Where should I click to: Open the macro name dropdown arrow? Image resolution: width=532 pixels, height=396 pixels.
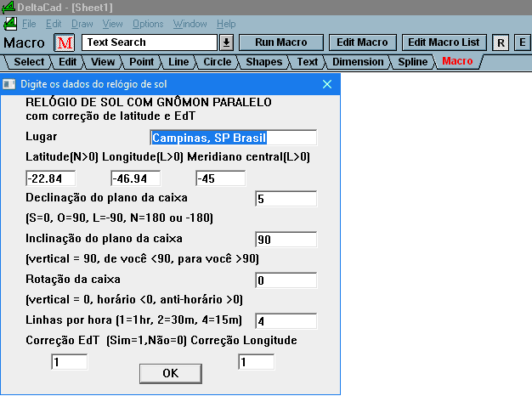click(x=226, y=42)
